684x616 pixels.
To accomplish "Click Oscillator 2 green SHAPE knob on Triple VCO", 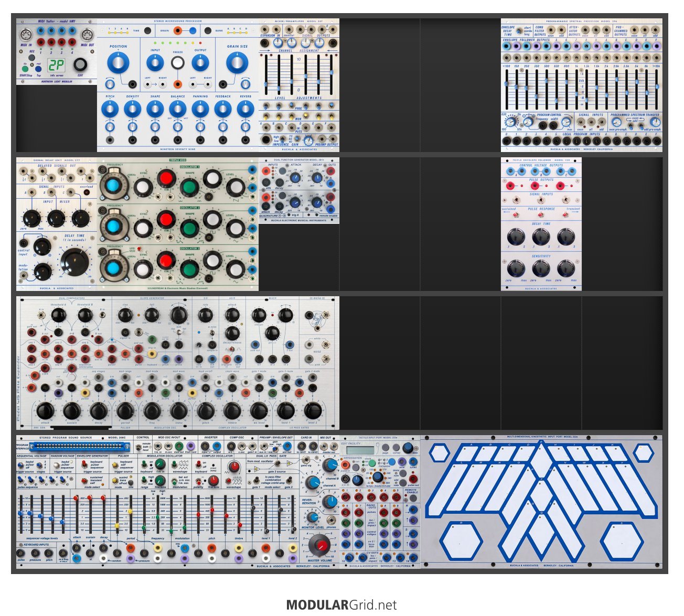I will click(189, 228).
